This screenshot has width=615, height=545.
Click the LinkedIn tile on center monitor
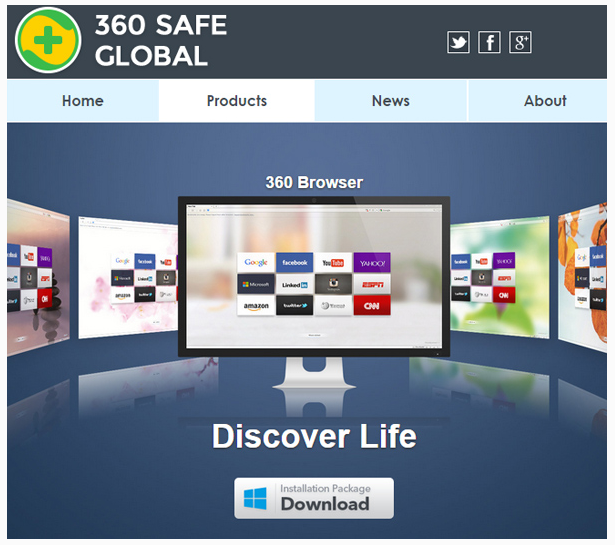coord(295,284)
